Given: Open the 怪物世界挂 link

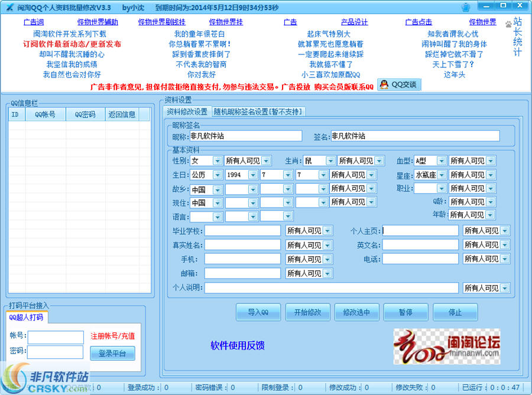Looking at the screenshot, I should coord(226,22).
